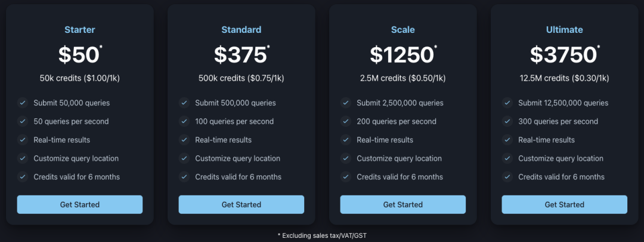
Task: Click the 500k credits ($0.75/1k) text
Action: [241, 78]
